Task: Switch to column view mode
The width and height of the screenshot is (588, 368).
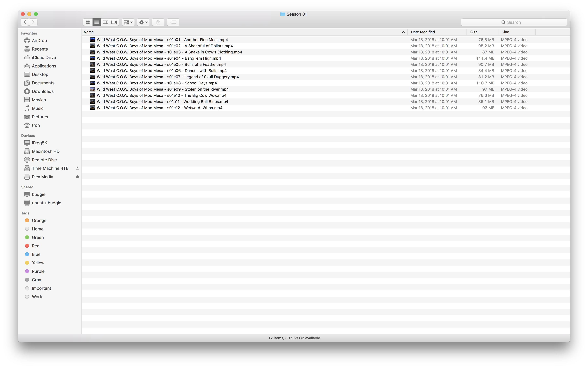Action: click(x=106, y=22)
